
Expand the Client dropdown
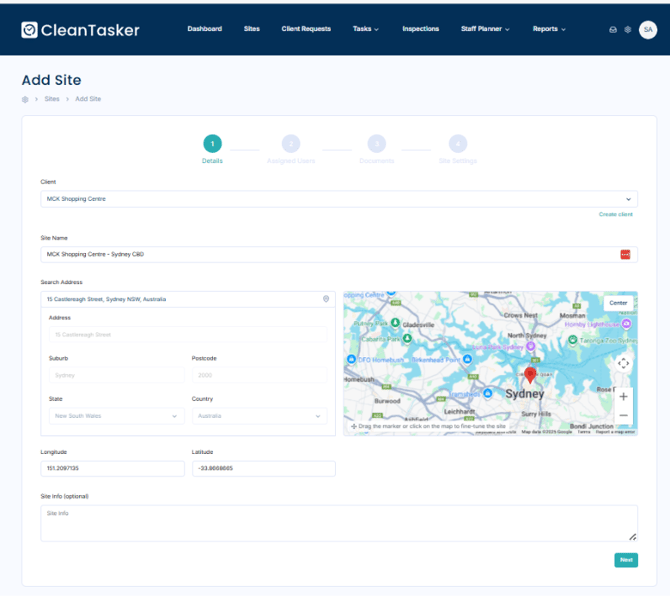629,199
